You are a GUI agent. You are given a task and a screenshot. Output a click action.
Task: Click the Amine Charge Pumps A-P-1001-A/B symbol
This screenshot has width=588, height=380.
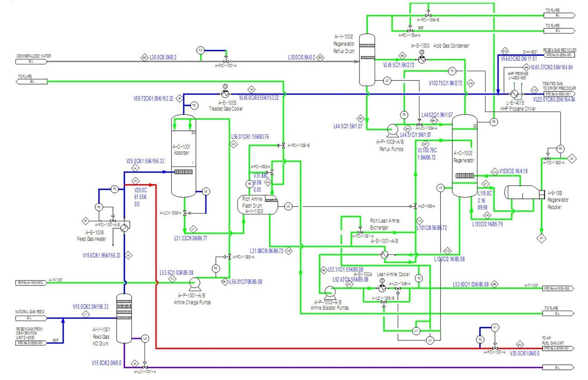(194, 283)
